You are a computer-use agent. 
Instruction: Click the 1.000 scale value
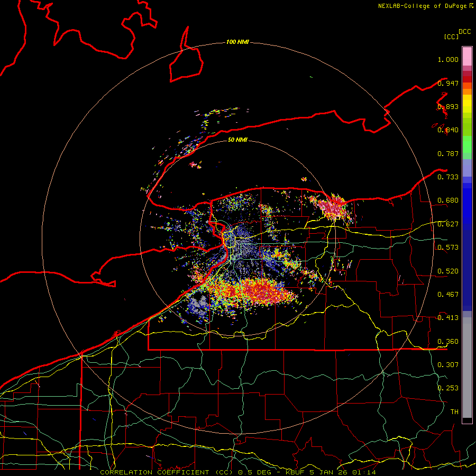tap(448, 59)
